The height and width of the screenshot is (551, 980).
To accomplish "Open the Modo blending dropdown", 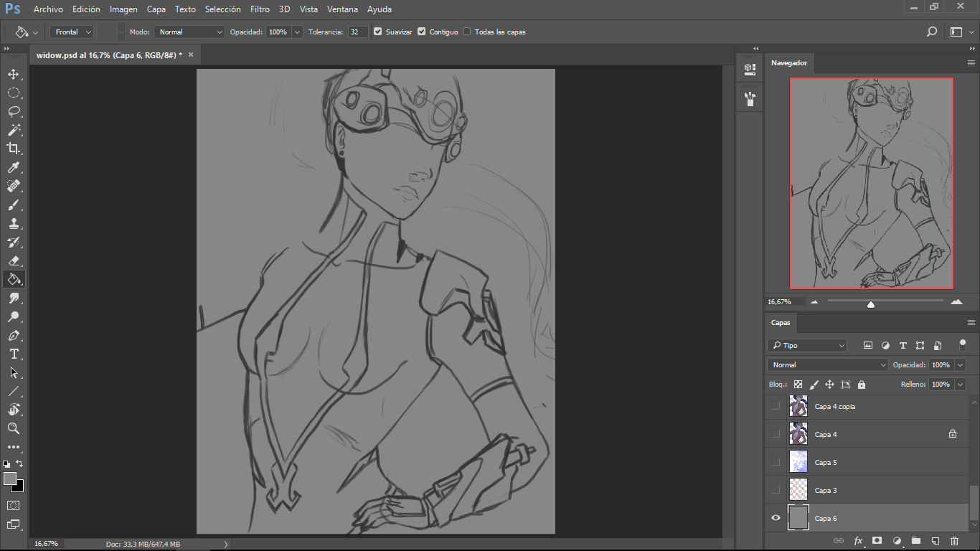I will 190,32.
